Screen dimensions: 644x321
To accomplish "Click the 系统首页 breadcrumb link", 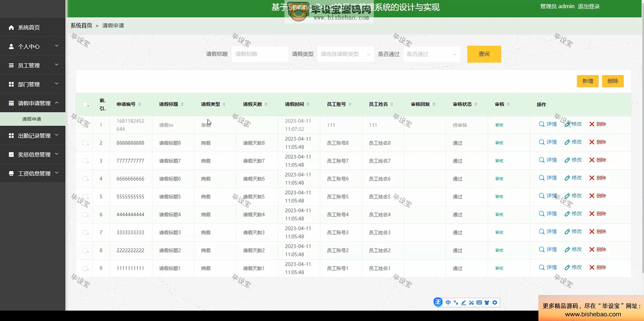I will tap(81, 26).
